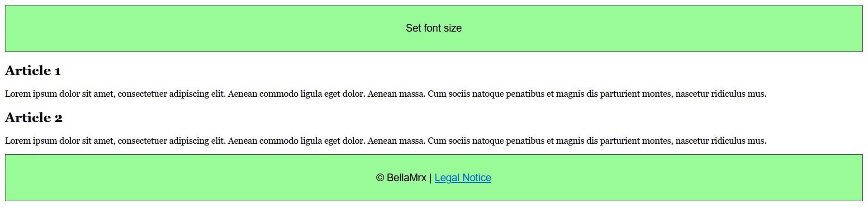This screenshot has height=207, width=868.
Task: Click "Cum sociis" in the Article 1 paragraph
Action: [449, 94]
